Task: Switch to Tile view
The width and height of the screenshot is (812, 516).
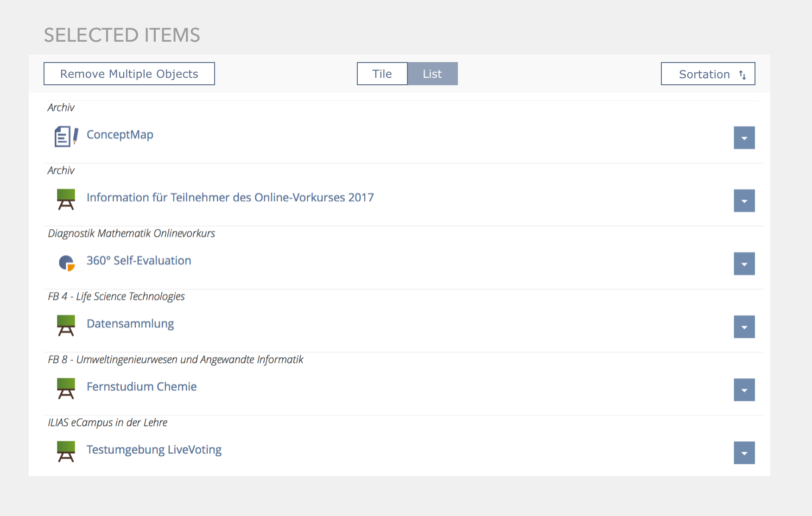Action: coord(382,74)
